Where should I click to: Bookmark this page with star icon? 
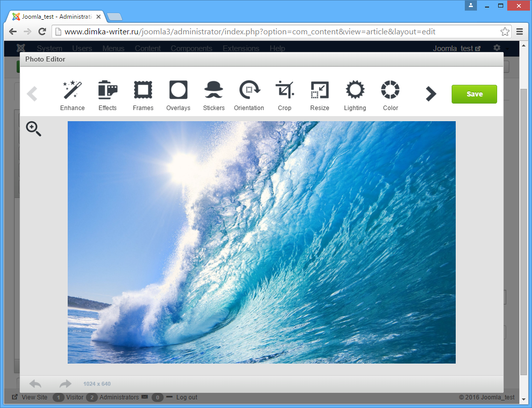(505, 32)
